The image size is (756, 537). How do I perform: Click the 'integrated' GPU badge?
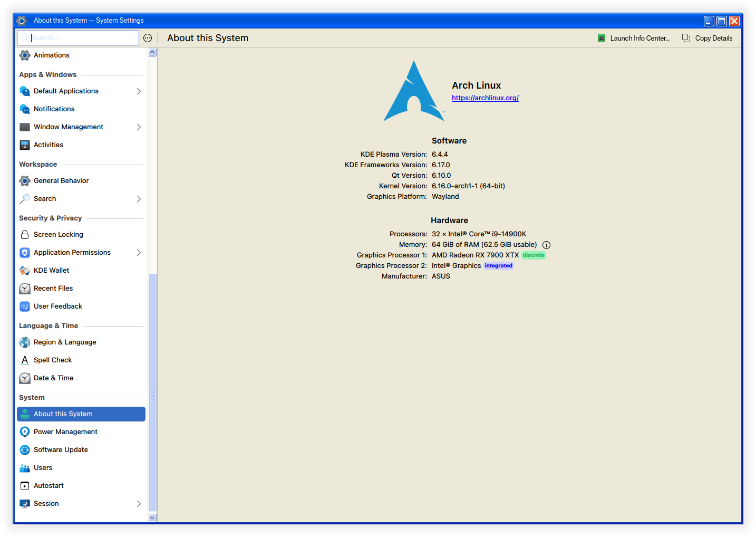pos(499,266)
